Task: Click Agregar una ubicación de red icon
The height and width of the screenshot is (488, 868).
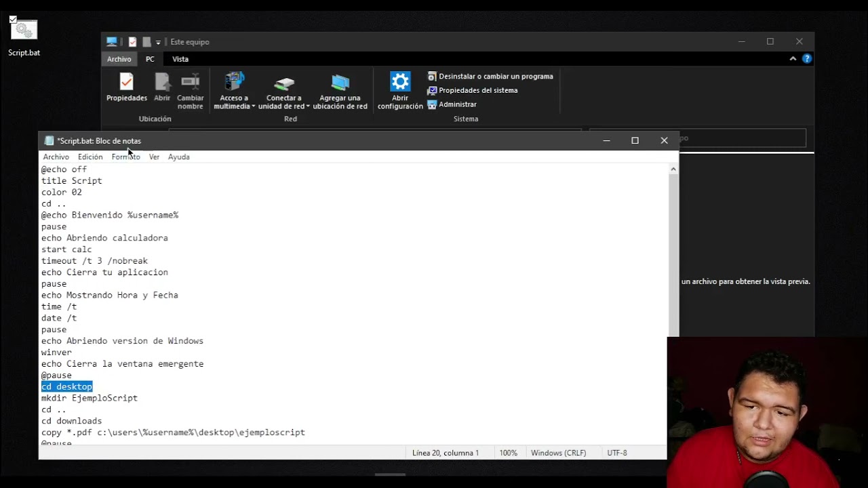Action: click(x=340, y=83)
